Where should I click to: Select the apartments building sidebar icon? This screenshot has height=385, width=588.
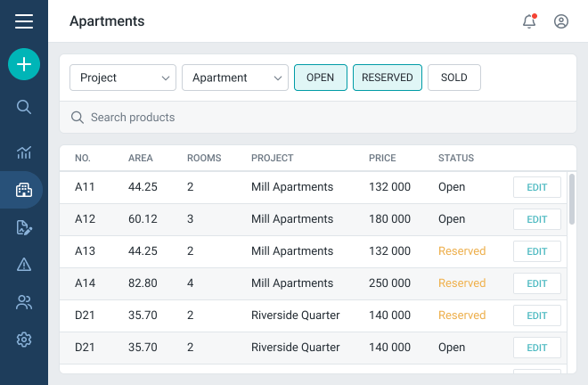click(24, 190)
